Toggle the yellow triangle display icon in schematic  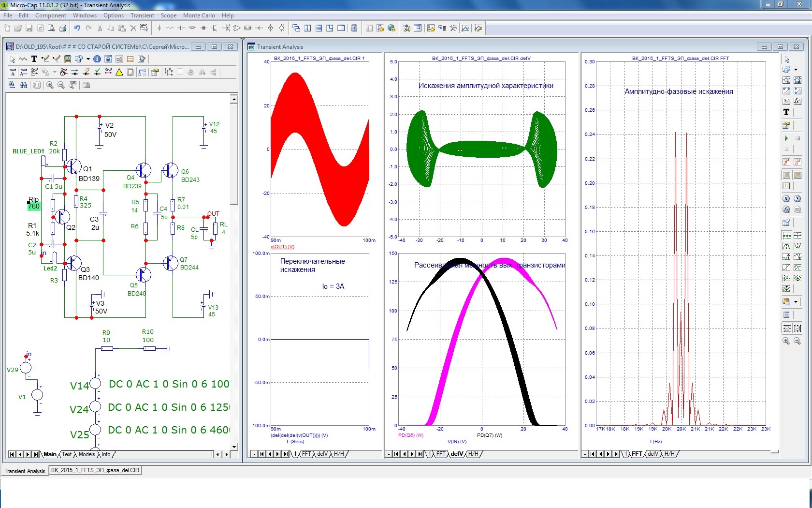pos(119,72)
